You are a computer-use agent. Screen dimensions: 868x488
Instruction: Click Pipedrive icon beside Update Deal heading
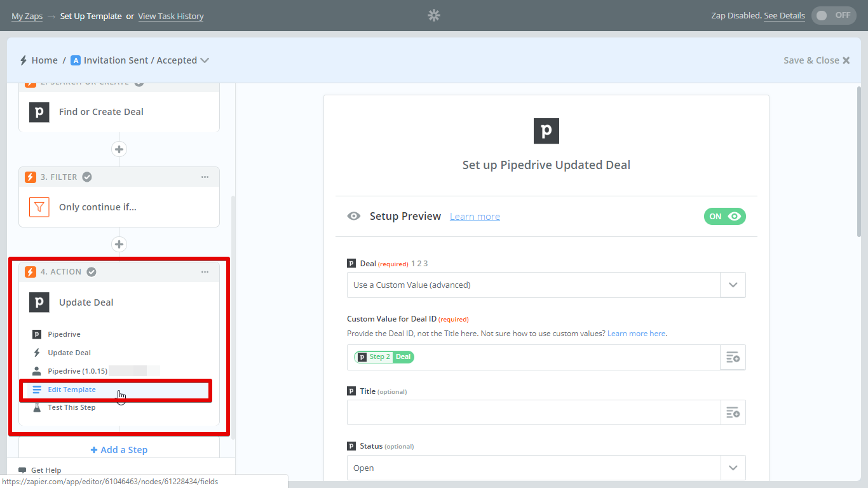39,302
